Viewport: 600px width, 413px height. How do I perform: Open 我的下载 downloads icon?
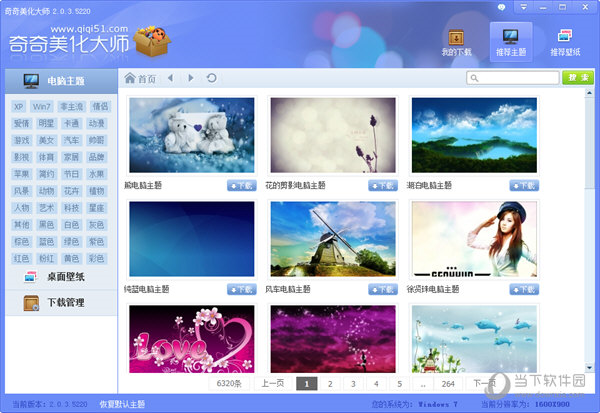point(456,38)
